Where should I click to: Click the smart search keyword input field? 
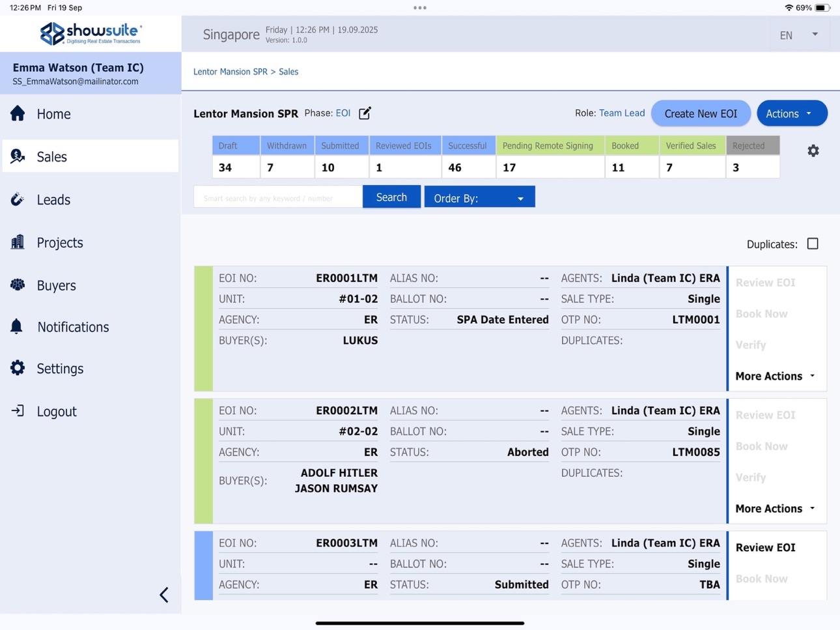point(278,197)
